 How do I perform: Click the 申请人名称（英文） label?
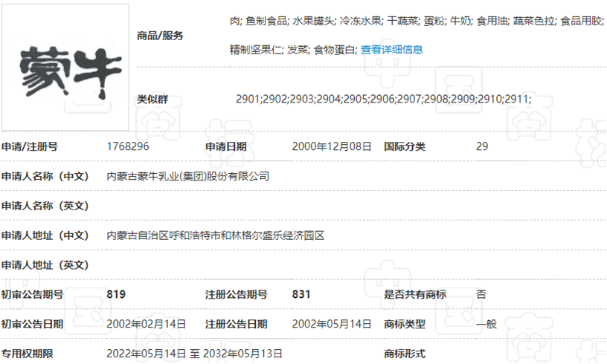46,206
